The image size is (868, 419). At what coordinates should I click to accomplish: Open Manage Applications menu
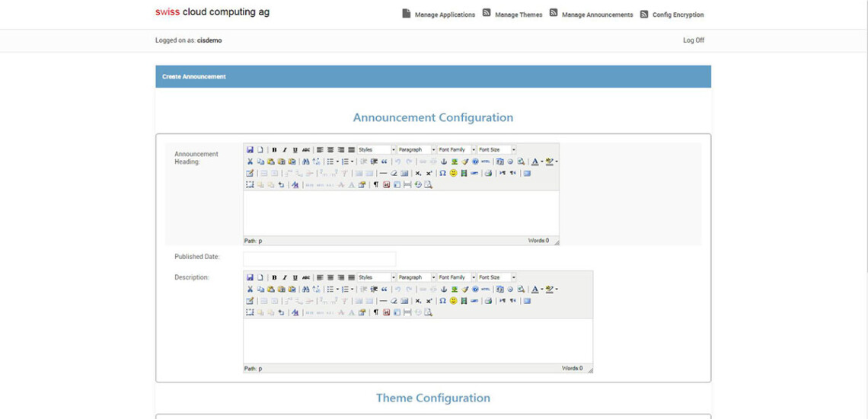coord(439,14)
